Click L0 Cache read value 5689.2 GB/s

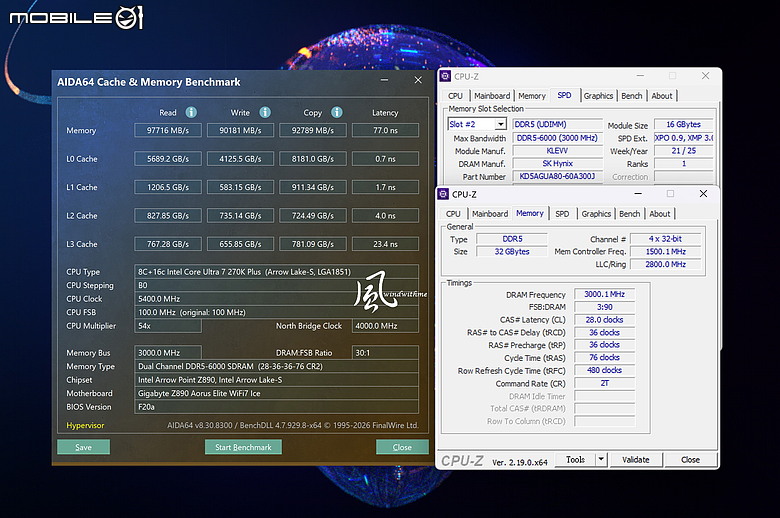168,159
